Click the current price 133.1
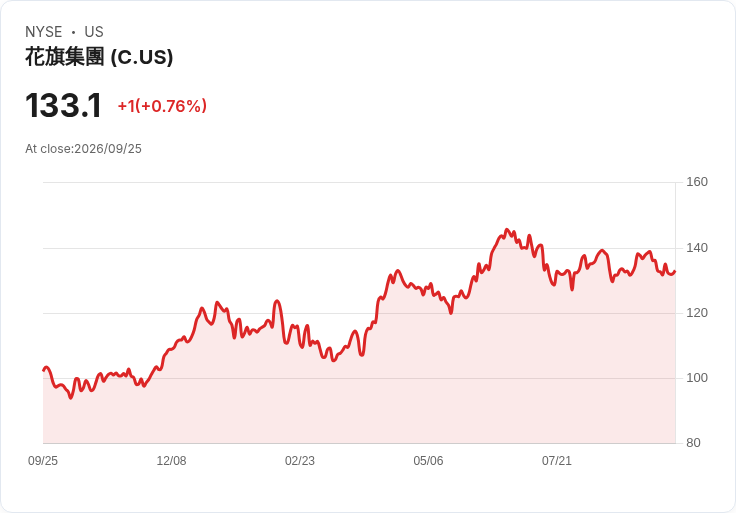The width and height of the screenshot is (736, 513). pos(63,106)
